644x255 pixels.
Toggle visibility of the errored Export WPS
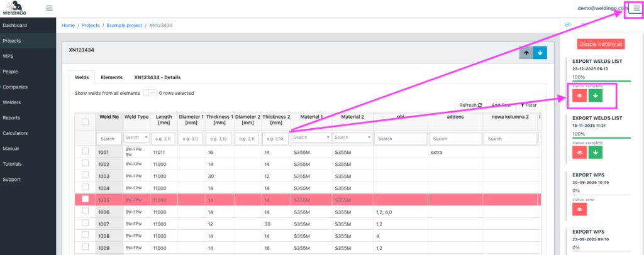[577, 209]
